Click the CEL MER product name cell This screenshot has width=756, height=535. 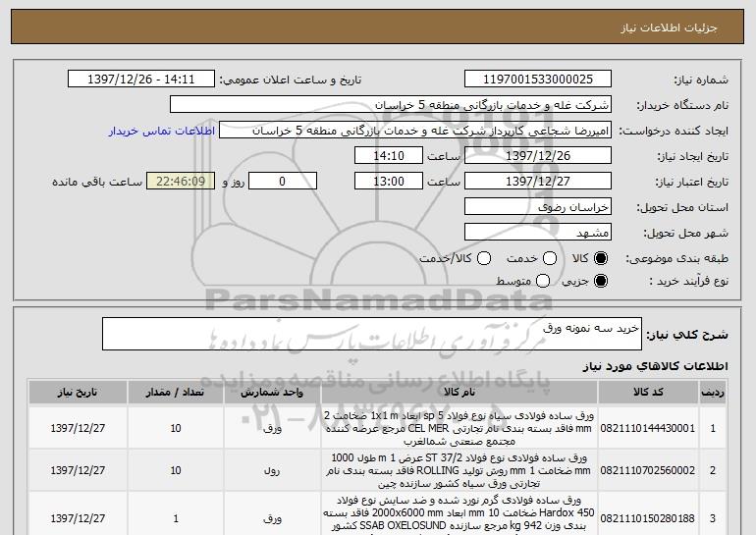point(459,428)
